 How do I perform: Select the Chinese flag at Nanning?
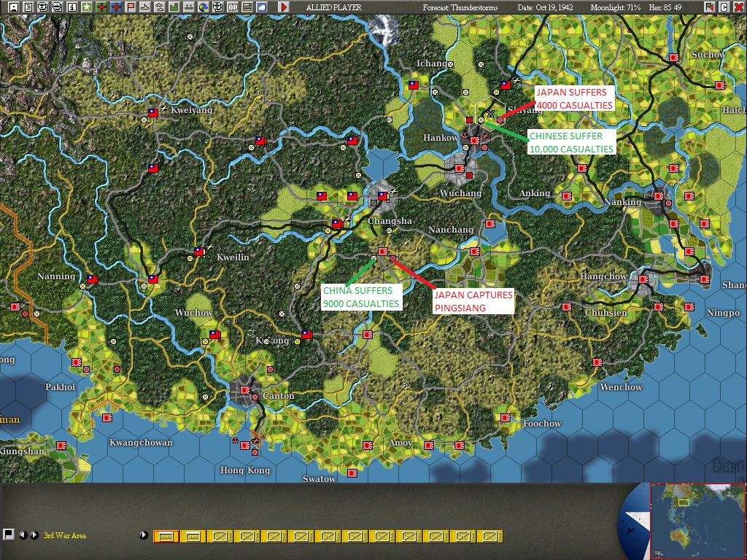(x=92, y=279)
